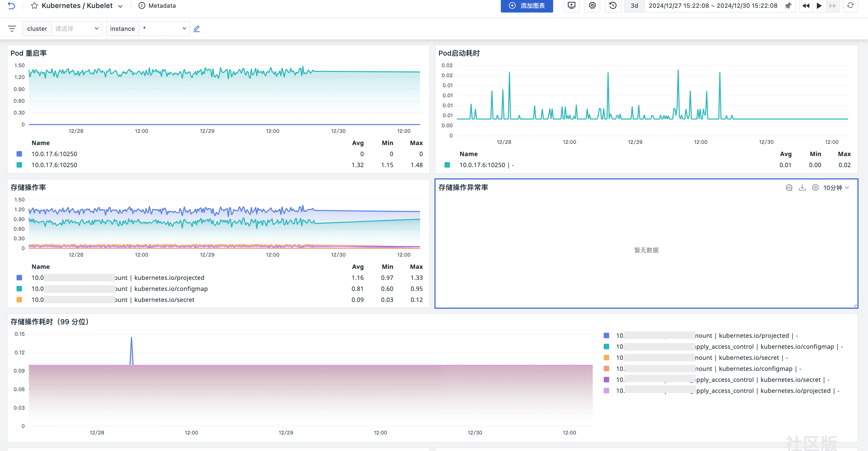Click the time history clock icon

(613, 6)
